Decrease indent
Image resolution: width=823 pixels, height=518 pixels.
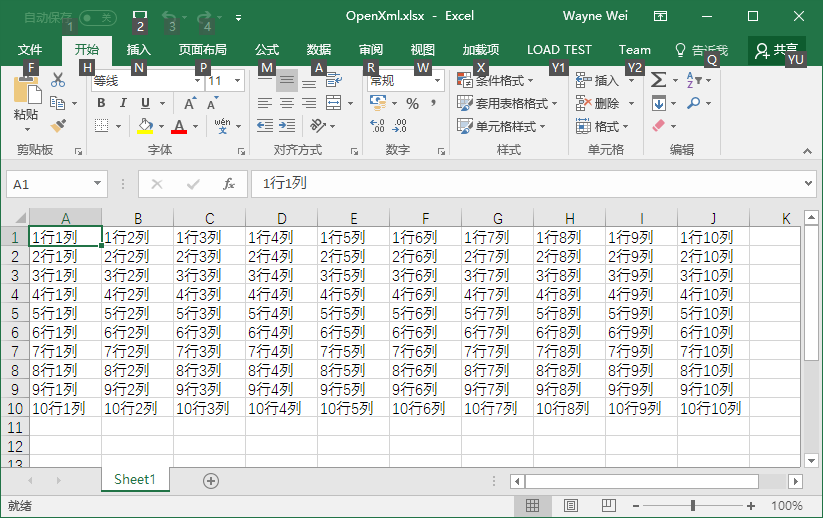click(x=265, y=126)
